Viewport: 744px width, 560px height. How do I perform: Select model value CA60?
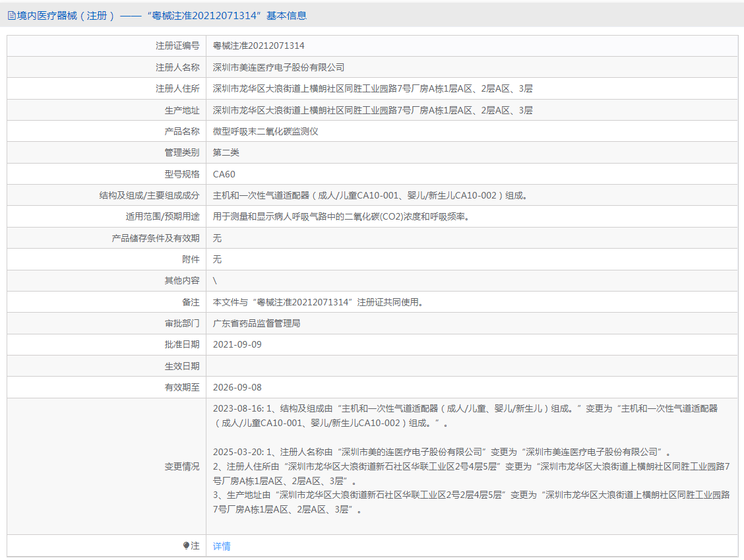[224, 174]
